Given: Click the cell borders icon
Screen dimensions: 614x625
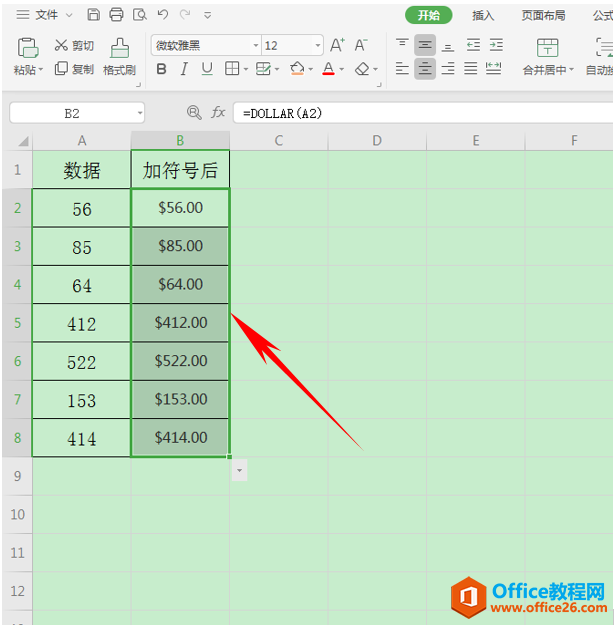Looking at the screenshot, I should pyautogui.click(x=232, y=69).
